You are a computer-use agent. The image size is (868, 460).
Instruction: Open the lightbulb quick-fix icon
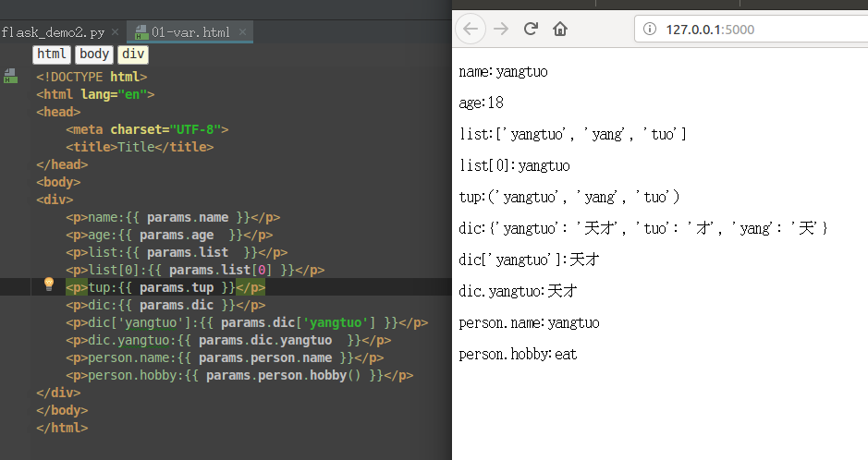(x=49, y=284)
